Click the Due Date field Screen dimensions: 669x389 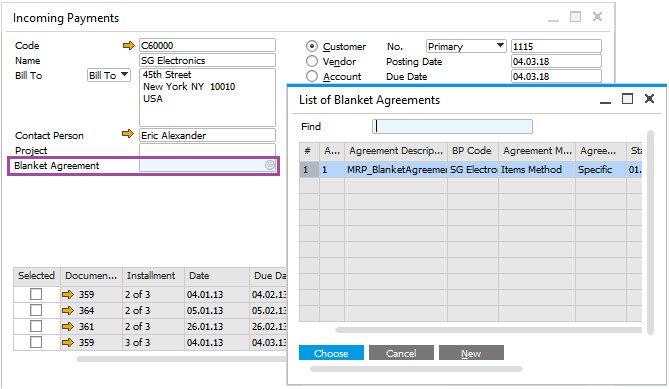(x=556, y=76)
